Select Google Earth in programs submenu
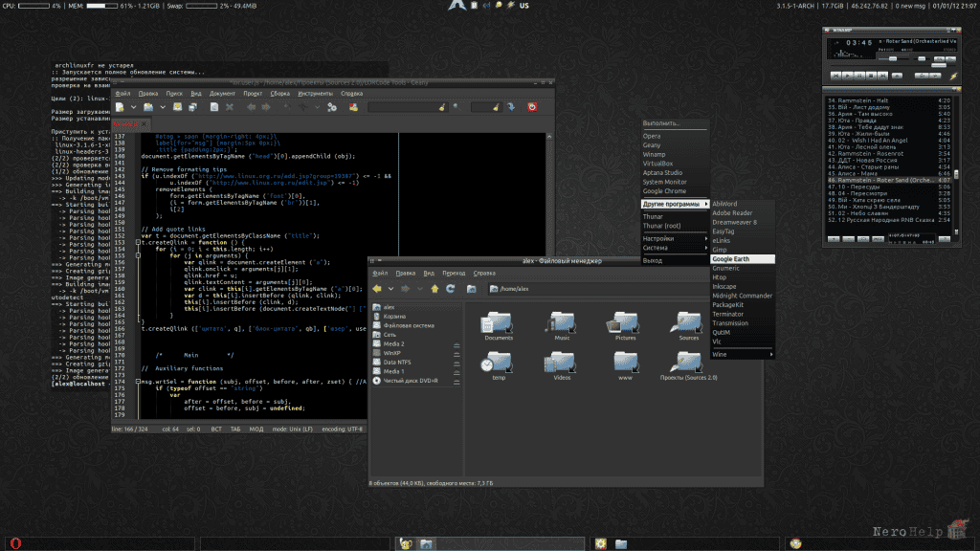The width and height of the screenshot is (980, 551). point(743,258)
